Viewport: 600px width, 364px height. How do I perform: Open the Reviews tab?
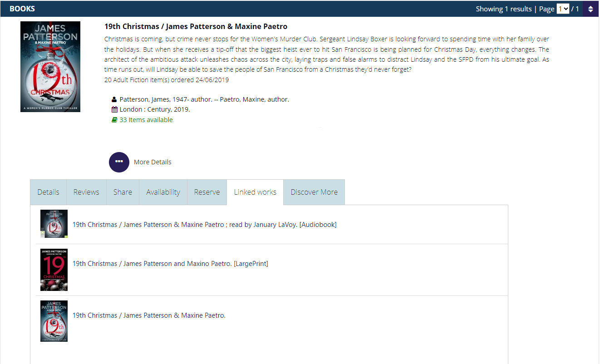coord(86,192)
